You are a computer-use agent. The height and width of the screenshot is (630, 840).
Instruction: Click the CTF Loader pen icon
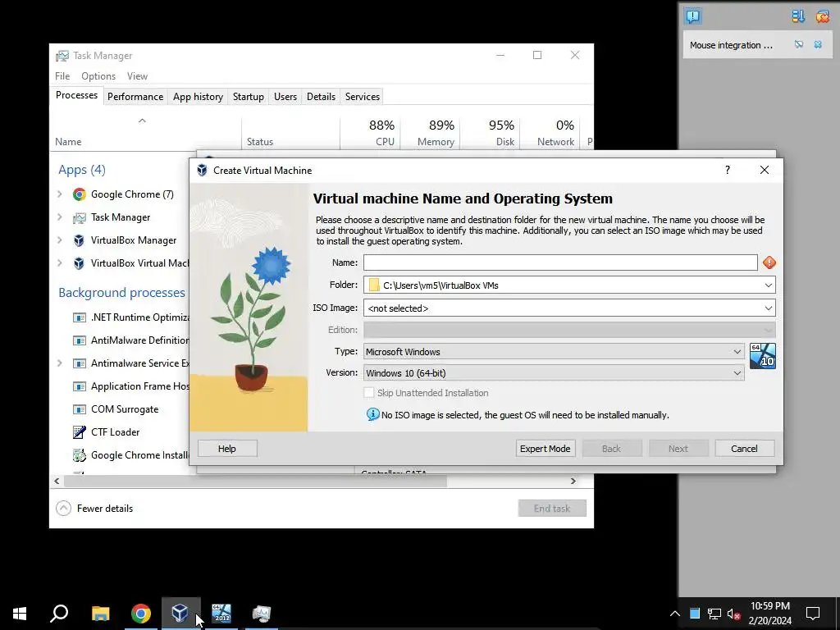click(80, 432)
